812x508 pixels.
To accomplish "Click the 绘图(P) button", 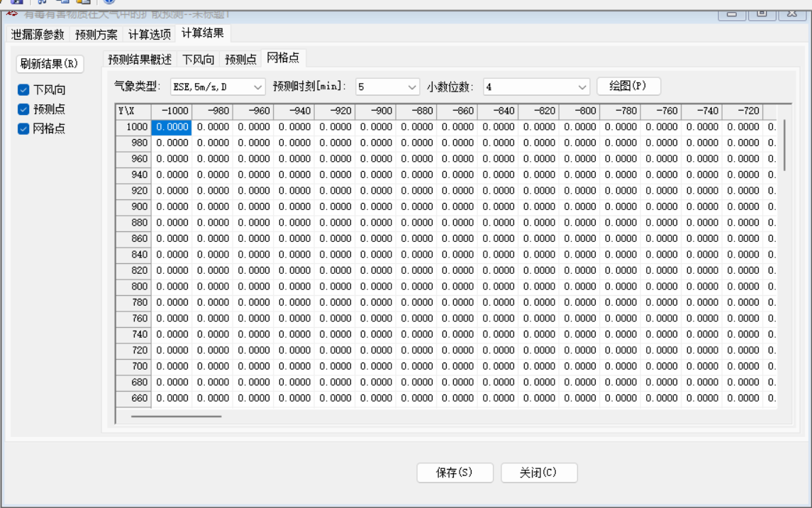I will [x=628, y=86].
